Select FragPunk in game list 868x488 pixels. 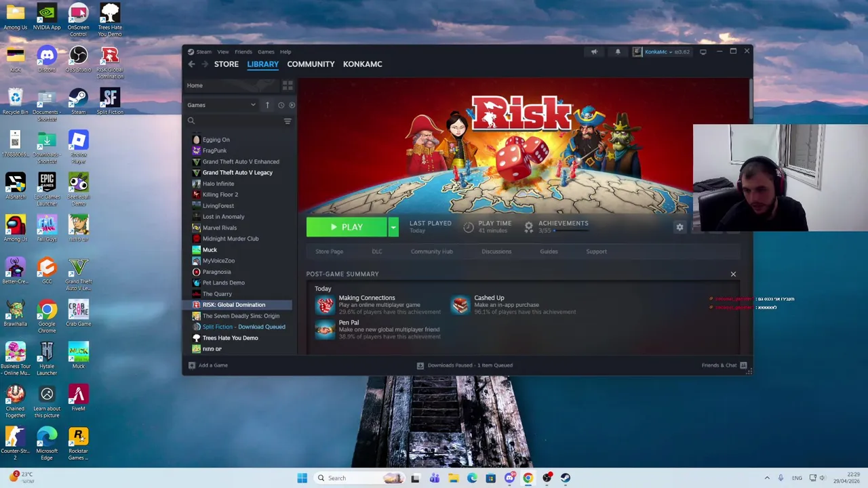(214, 150)
